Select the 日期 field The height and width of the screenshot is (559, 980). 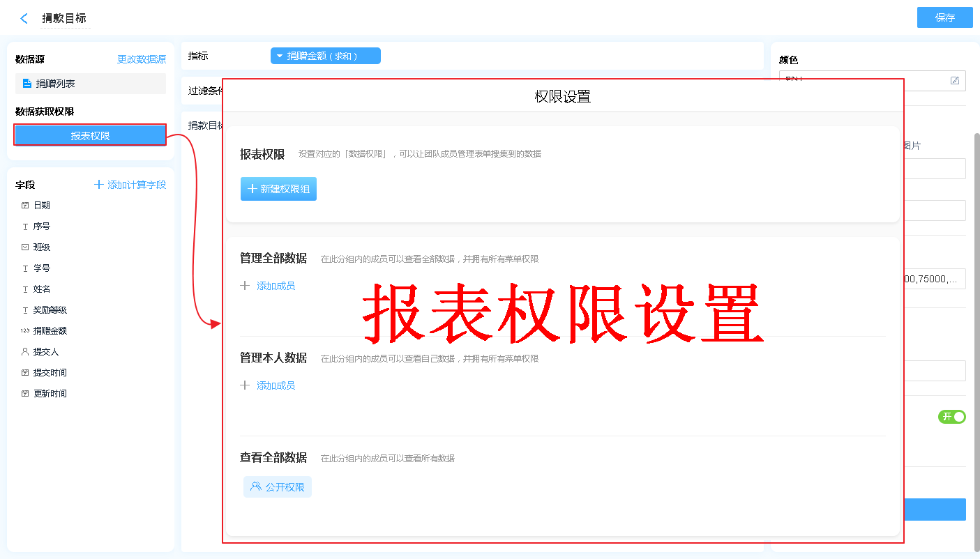pos(42,206)
